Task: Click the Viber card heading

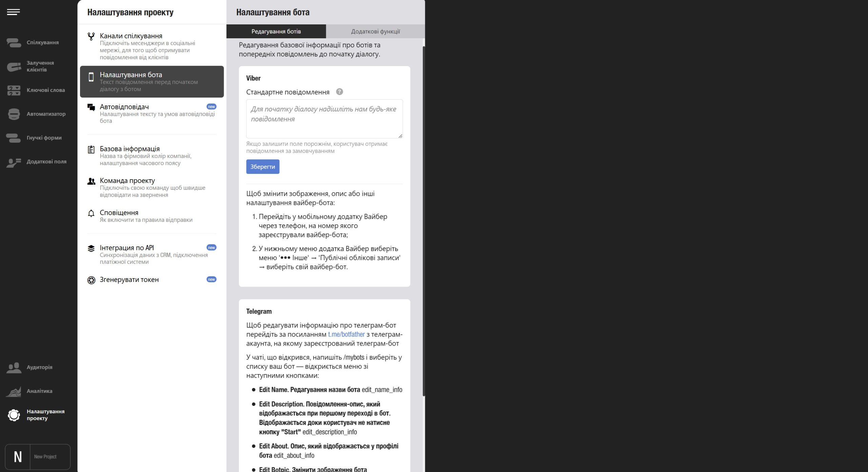Action: [x=253, y=78]
